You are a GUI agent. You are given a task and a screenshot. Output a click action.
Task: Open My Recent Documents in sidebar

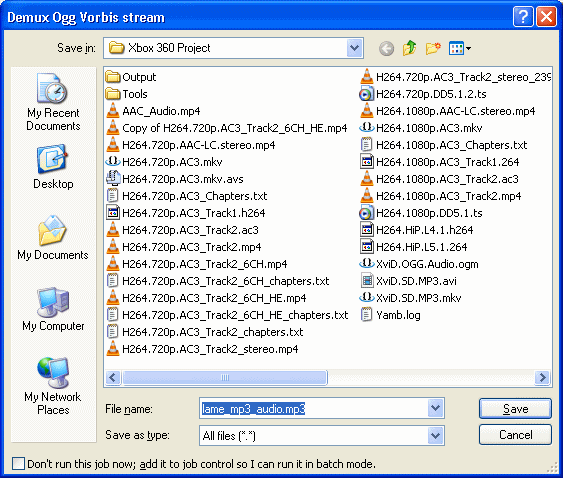point(53,102)
